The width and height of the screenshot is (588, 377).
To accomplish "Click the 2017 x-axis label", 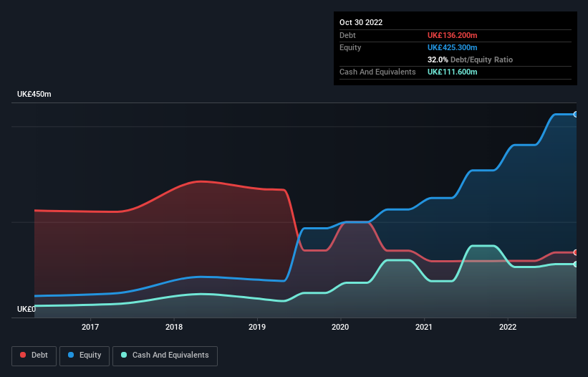I will coord(90,327).
